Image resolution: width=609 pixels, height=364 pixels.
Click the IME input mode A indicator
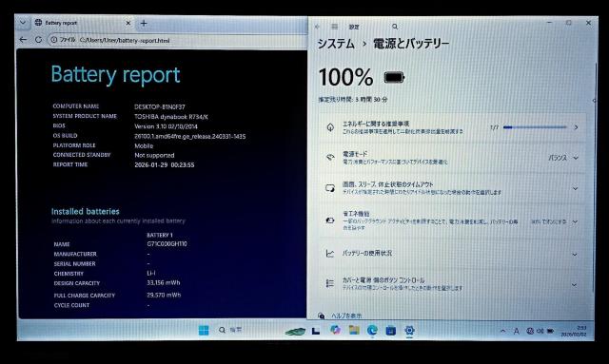click(516, 331)
